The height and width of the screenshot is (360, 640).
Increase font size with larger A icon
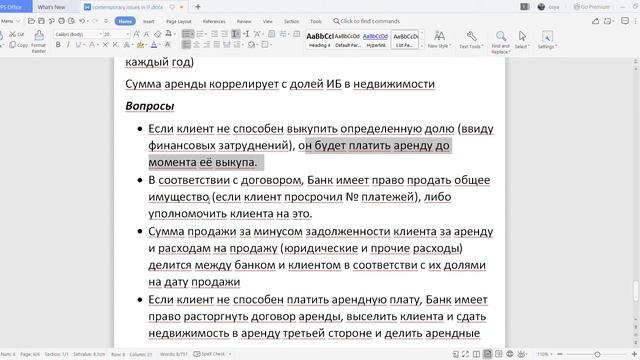pos(136,34)
